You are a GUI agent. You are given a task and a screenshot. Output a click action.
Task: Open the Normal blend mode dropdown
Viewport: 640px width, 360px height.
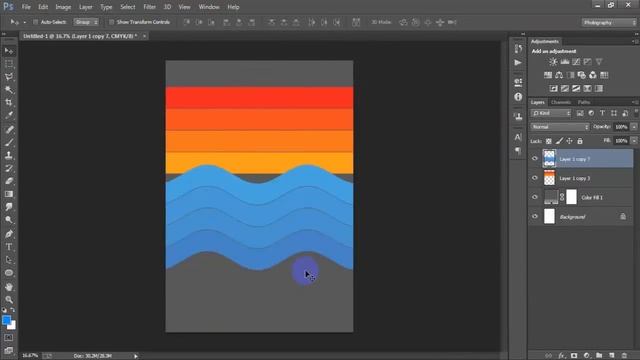(560, 127)
